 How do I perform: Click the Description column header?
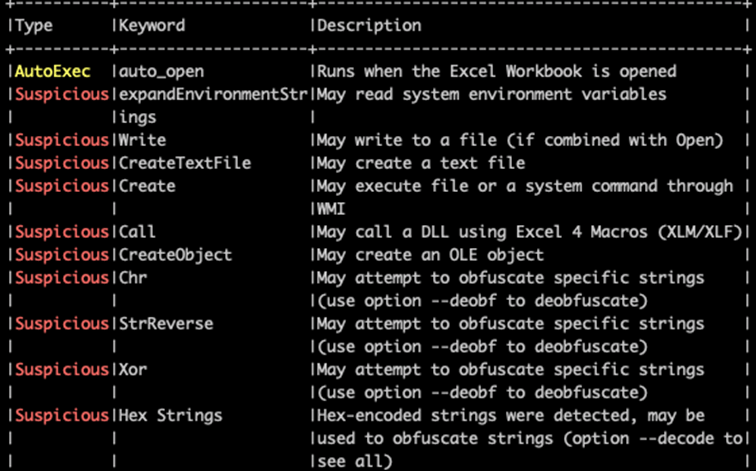369,26
